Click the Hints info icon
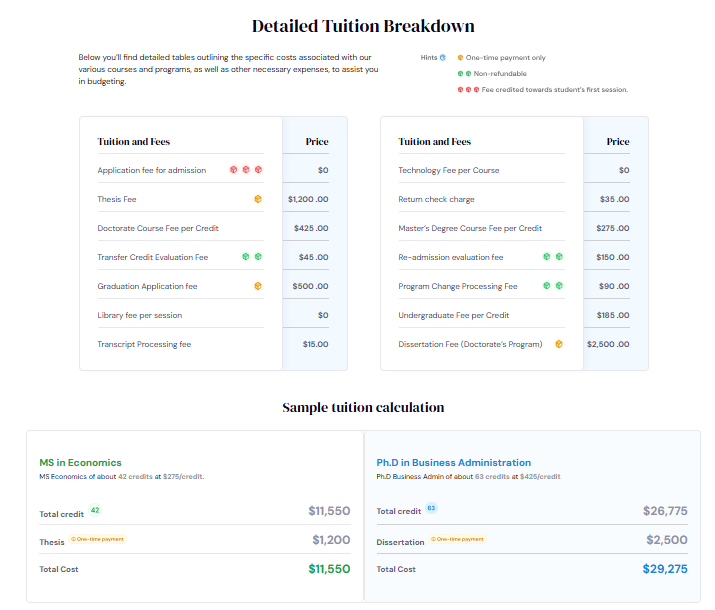 443,58
